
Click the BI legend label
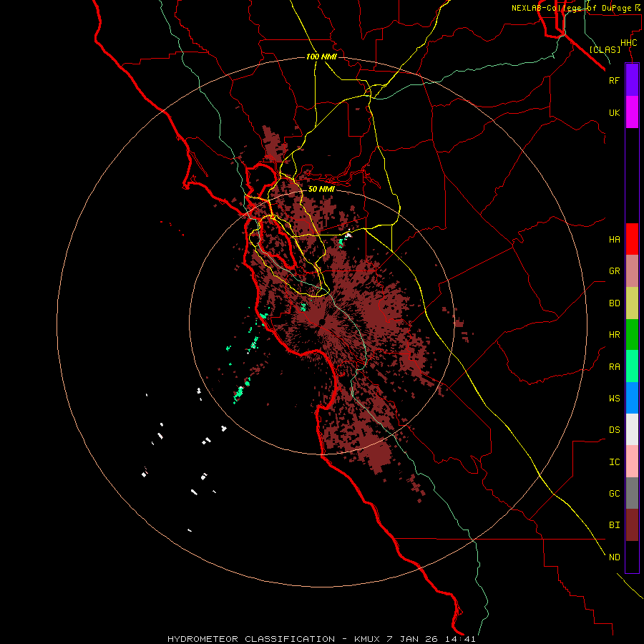[x=614, y=525]
